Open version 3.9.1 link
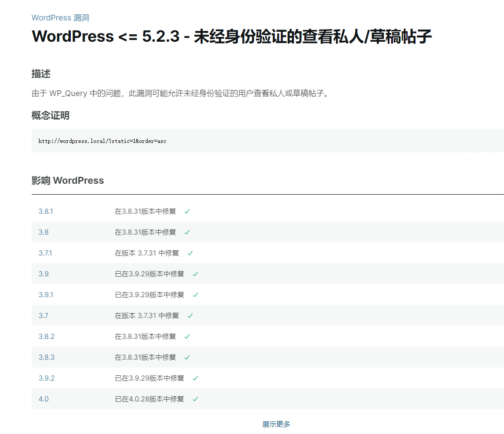This screenshot has width=504, height=434. tap(46, 295)
